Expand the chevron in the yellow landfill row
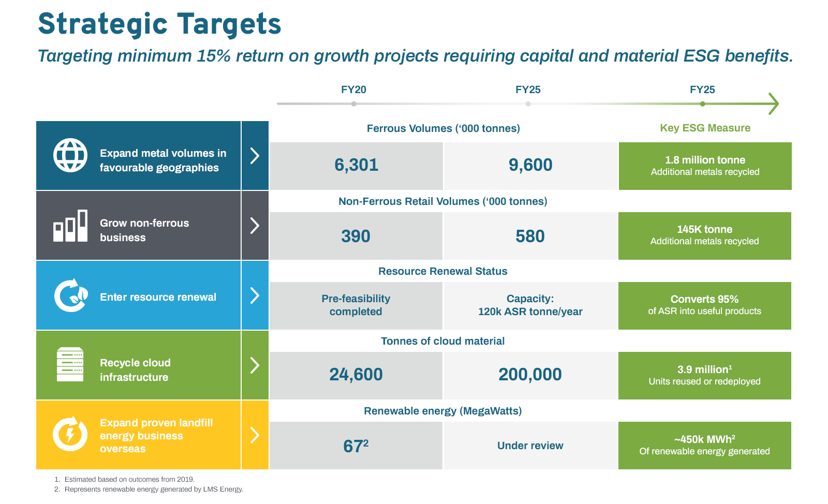The height and width of the screenshot is (504, 828). click(x=255, y=435)
